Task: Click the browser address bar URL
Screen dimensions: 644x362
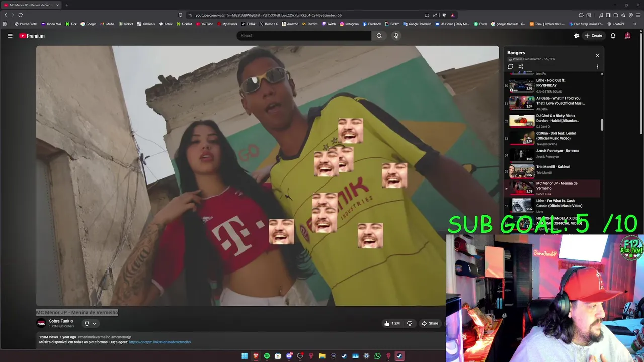Action: [x=269, y=15]
